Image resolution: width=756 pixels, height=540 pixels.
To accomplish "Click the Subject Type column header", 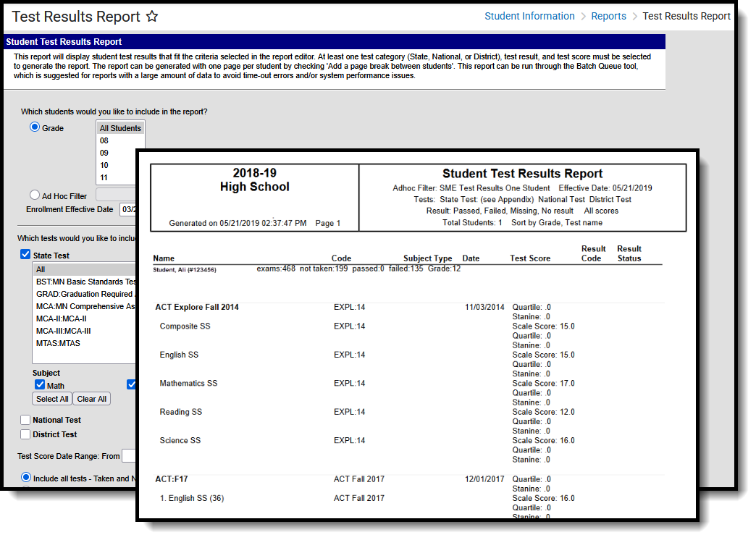I will pyautogui.click(x=428, y=258).
